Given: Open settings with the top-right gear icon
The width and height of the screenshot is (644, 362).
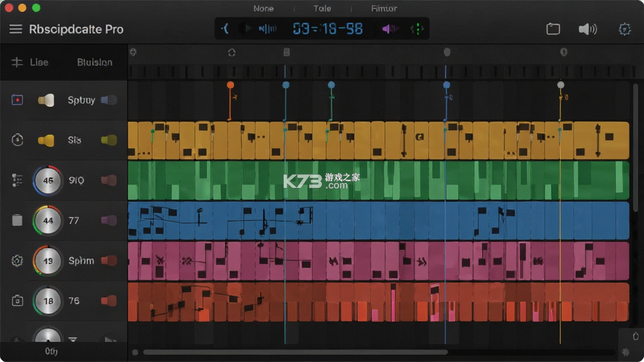Looking at the screenshot, I should click(x=625, y=29).
